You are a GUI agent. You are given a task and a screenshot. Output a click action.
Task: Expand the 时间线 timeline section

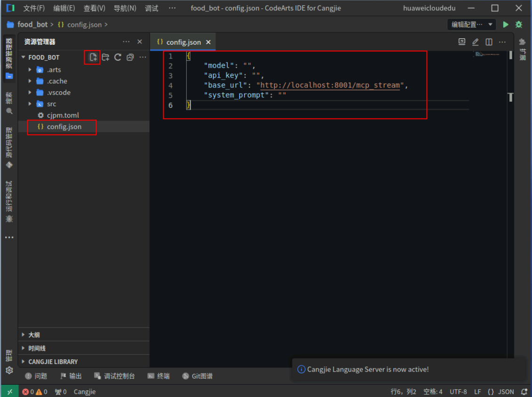(x=83, y=348)
